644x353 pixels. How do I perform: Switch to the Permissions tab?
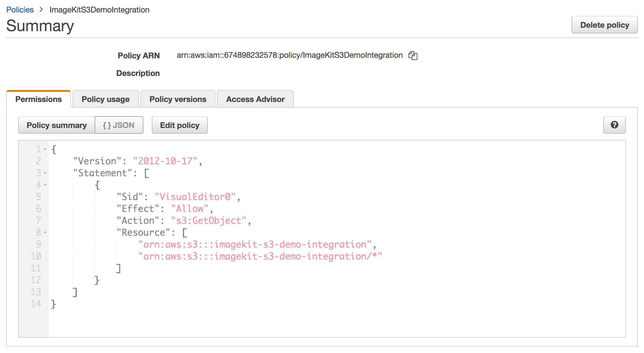point(39,99)
